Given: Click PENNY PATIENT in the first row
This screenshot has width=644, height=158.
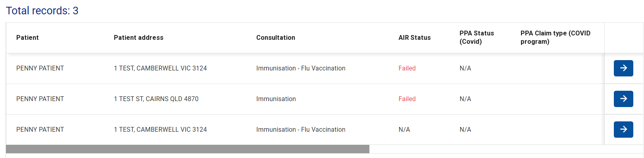Looking at the screenshot, I should point(40,68).
